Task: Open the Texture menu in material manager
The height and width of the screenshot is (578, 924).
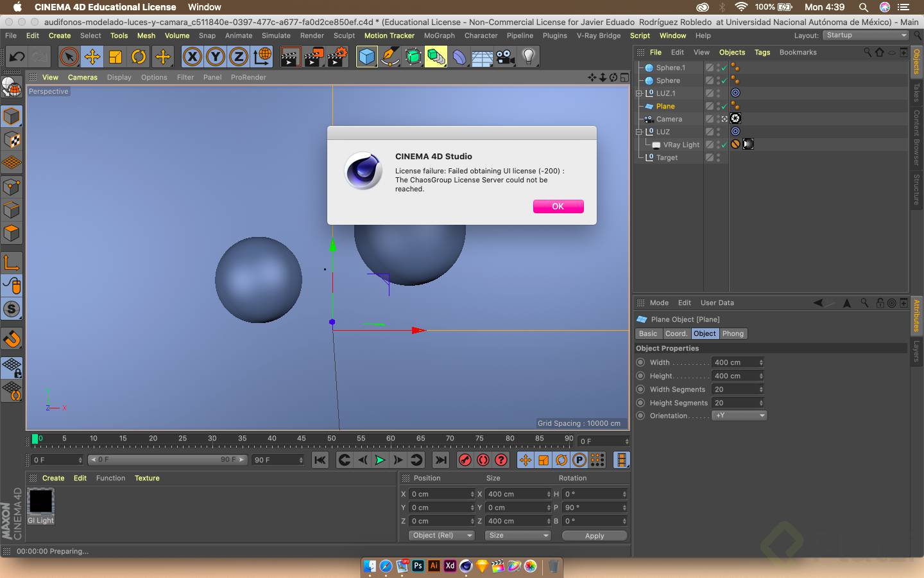Action: (x=147, y=478)
